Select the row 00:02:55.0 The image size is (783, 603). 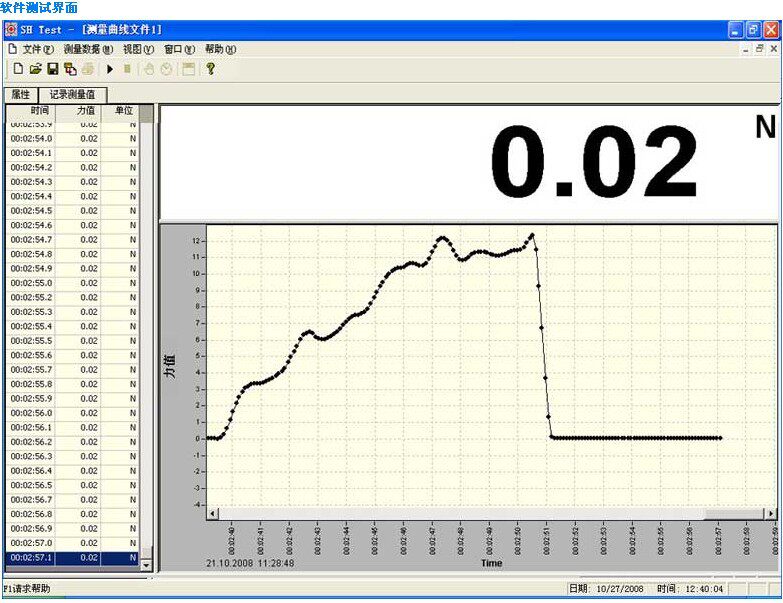point(72,283)
